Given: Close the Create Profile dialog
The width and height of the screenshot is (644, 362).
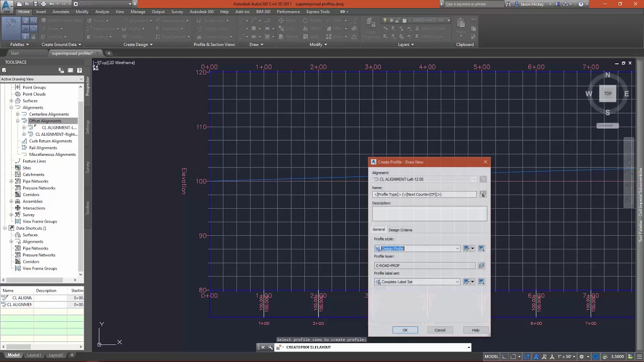Looking at the screenshot, I should 485,162.
